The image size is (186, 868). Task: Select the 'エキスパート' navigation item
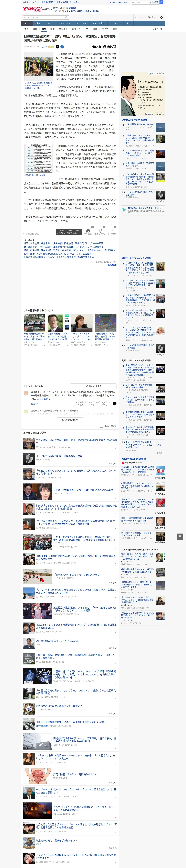click(64, 24)
